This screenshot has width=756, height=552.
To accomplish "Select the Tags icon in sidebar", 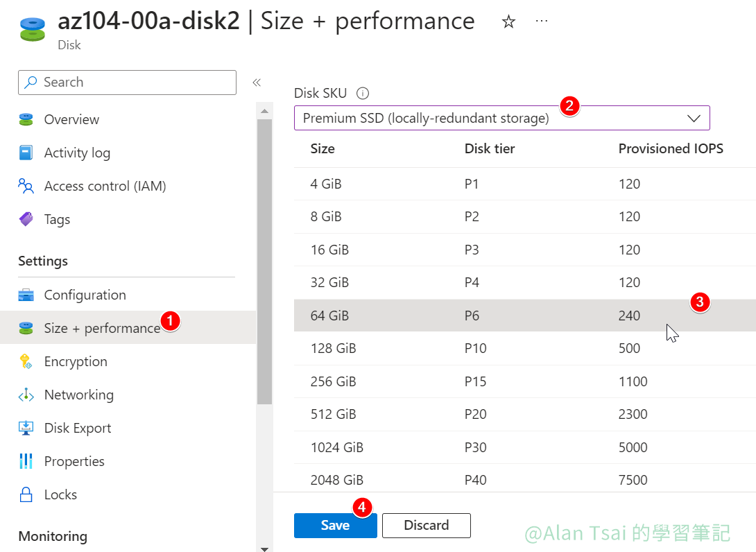I will 26,219.
